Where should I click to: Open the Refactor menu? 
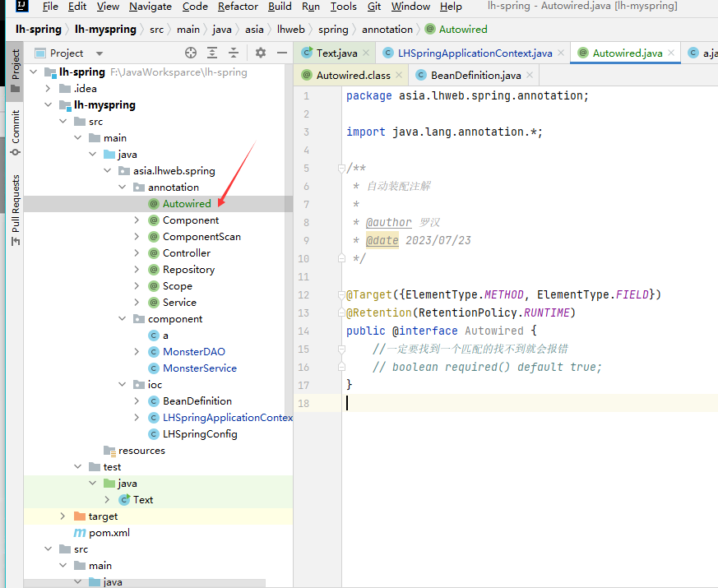coord(238,7)
